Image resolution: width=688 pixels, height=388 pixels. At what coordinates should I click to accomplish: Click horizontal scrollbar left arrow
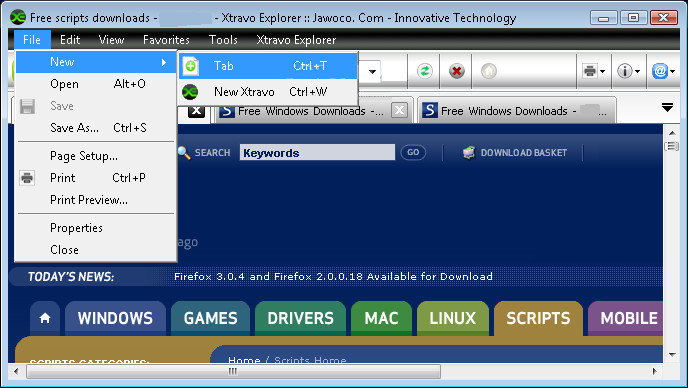click(x=16, y=371)
